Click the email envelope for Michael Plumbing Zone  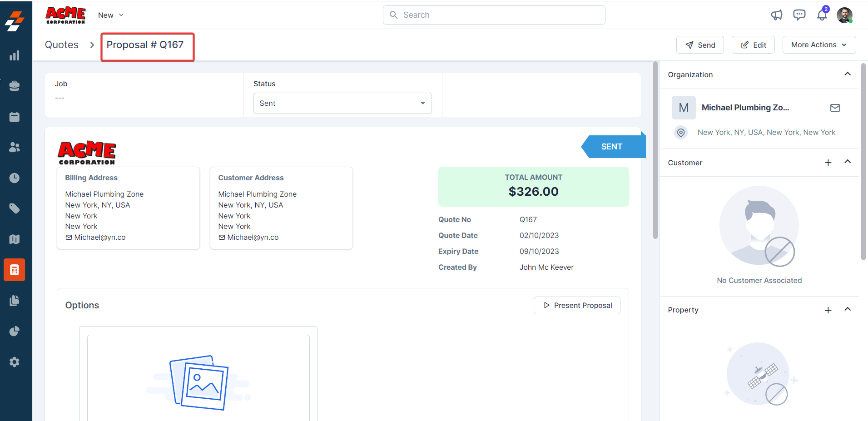pos(835,108)
